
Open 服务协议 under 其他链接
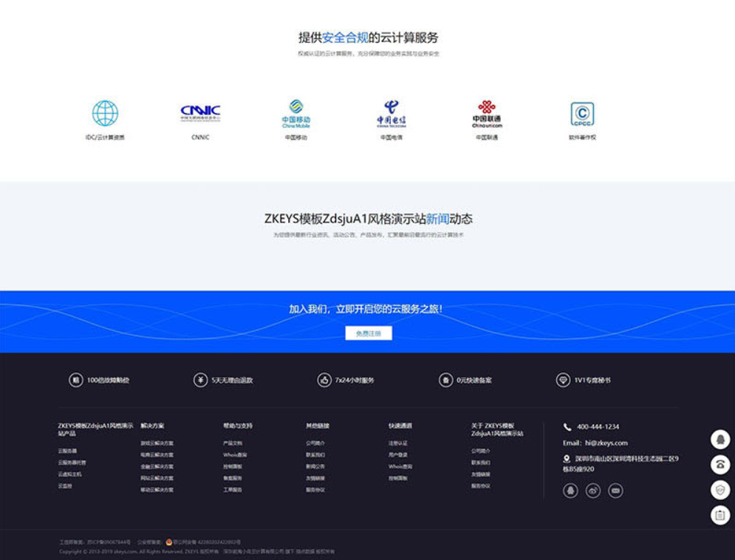(x=315, y=490)
